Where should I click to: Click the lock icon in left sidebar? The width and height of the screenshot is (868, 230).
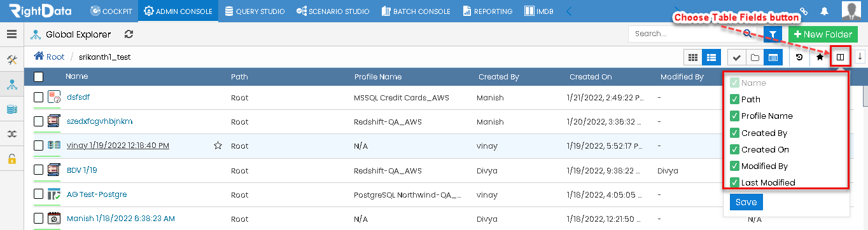coord(11,159)
